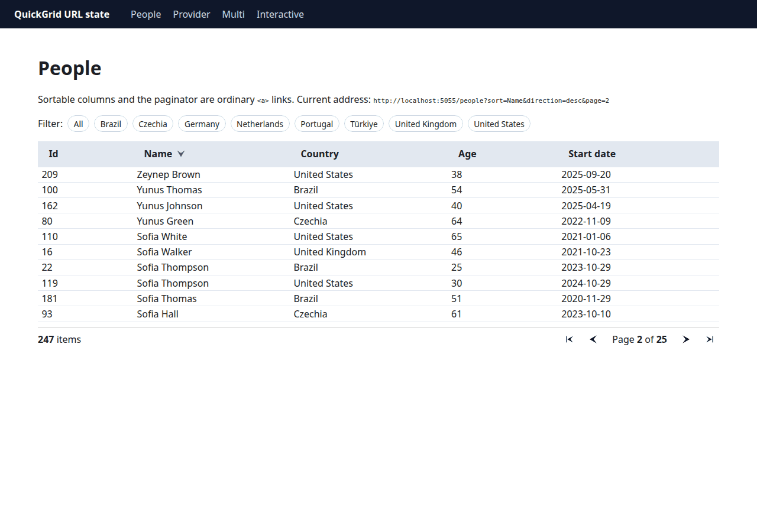Click the Name sort direction arrow
The height and width of the screenshot is (532, 757).
pos(181,154)
